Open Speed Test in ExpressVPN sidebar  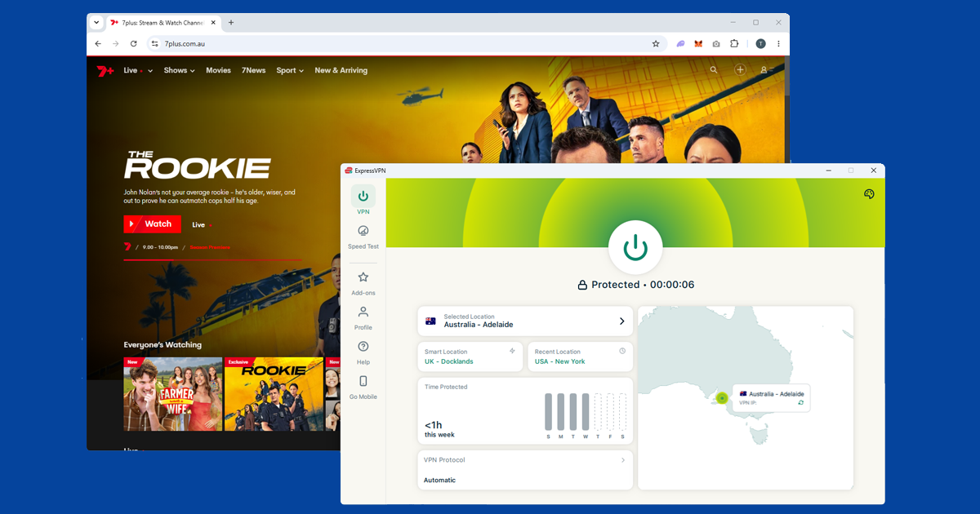363,237
